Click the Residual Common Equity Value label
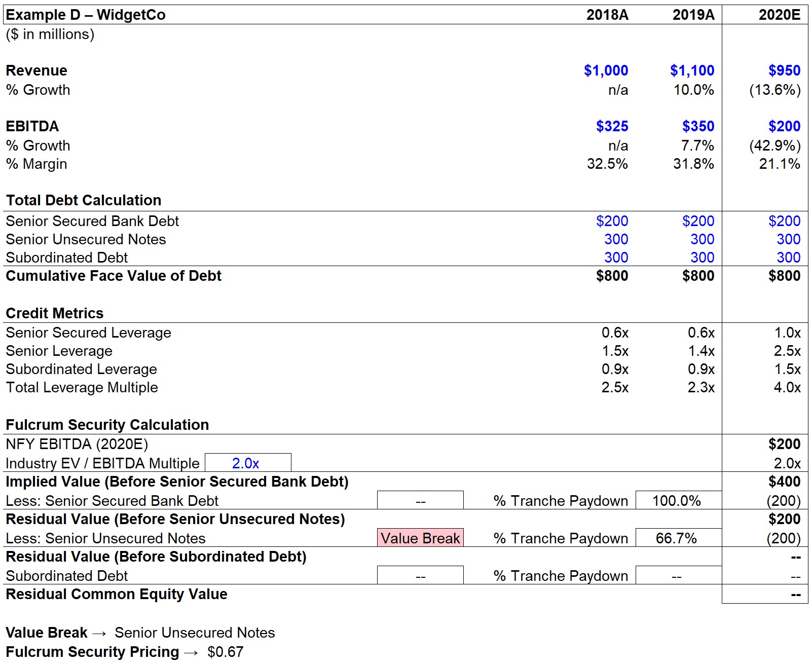The image size is (812, 665). pyautogui.click(x=117, y=594)
